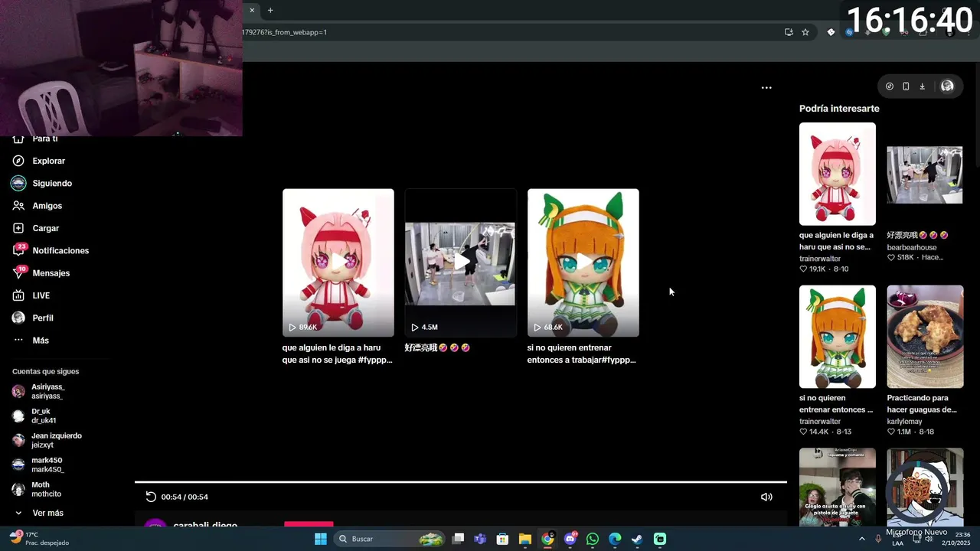Screen dimensions: 980x551
Task: Open video options three-dot menu
Action: 766,88
